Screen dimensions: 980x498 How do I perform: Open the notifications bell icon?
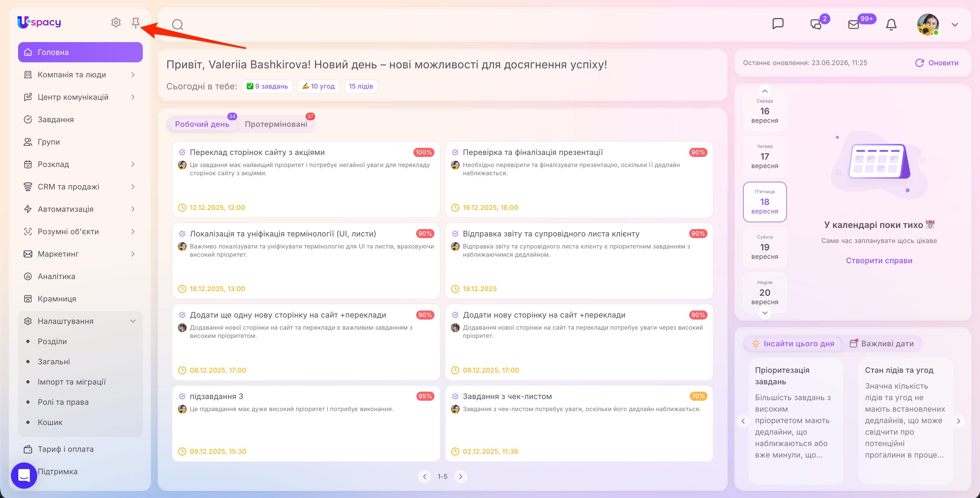coord(891,24)
